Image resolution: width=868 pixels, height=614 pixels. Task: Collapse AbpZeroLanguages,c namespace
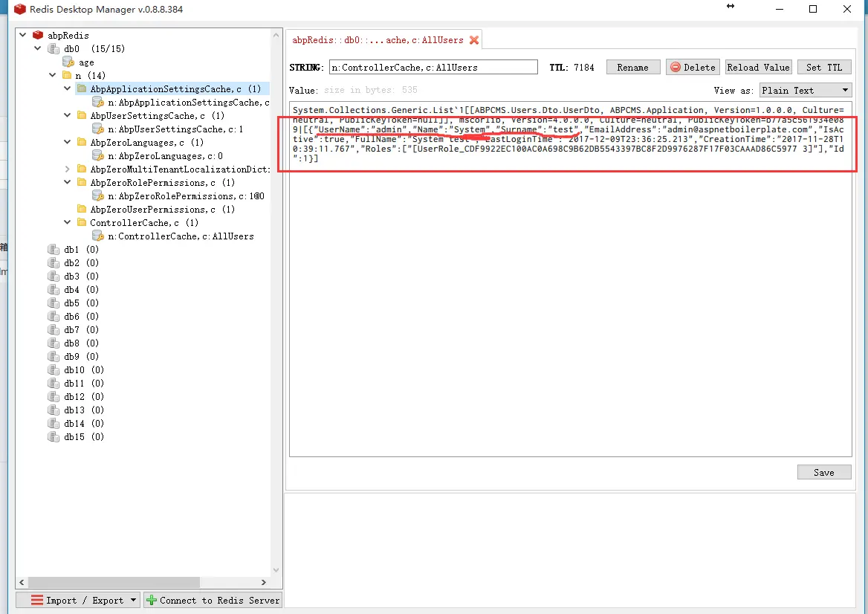coord(68,142)
